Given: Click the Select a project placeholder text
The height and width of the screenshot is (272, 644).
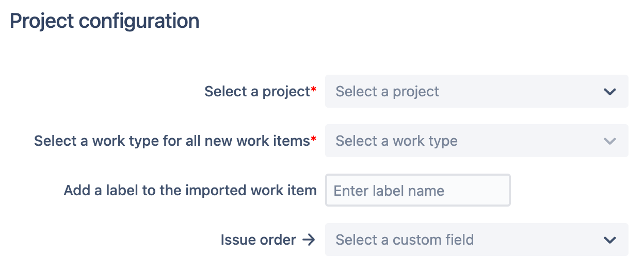Looking at the screenshot, I should tap(387, 92).
